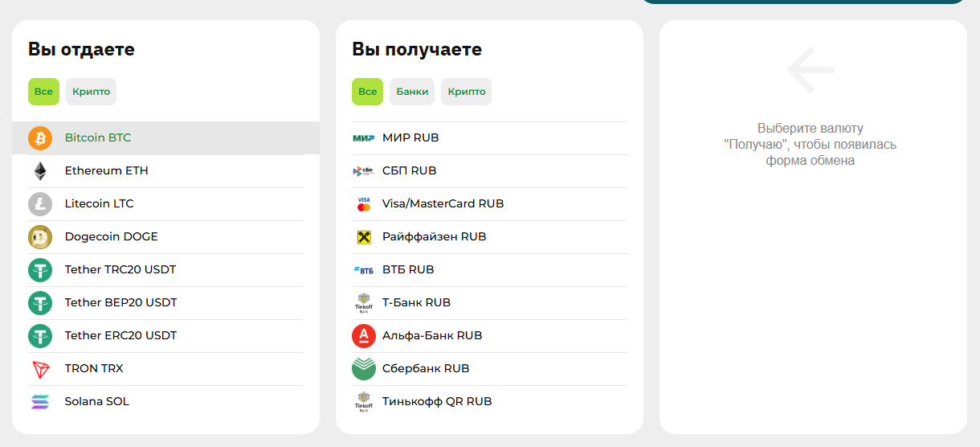This screenshot has height=447, width=980.
Task: Choose the Alfa-Bank red A icon
Action: tap(364, 336)
